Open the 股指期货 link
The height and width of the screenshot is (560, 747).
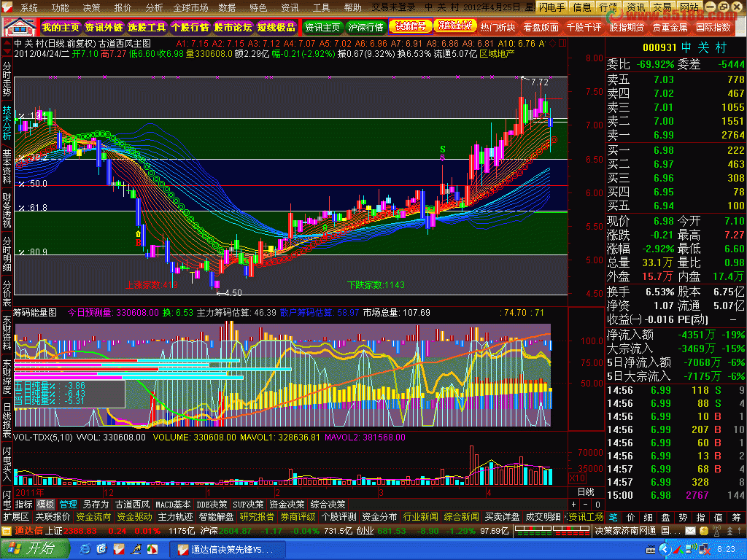627,27
